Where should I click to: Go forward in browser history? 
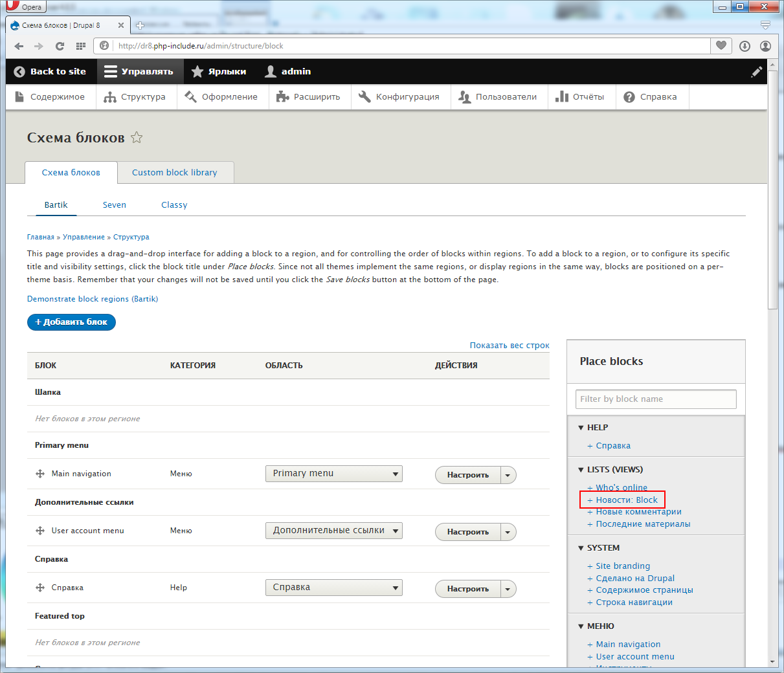39,46
